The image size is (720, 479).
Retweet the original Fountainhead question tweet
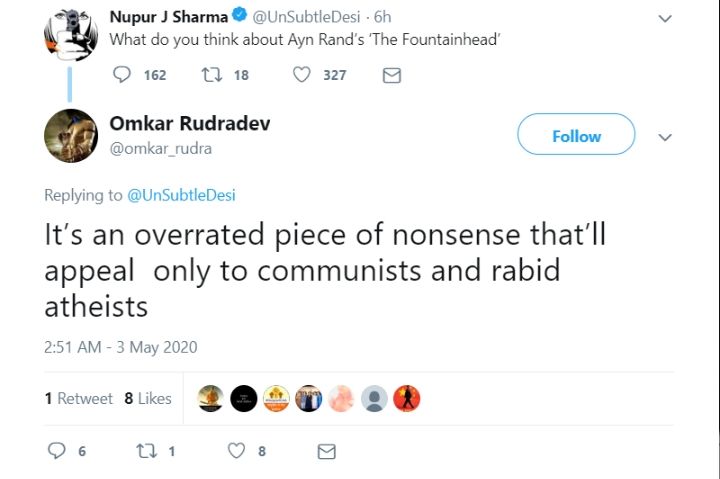coord(212,75)
